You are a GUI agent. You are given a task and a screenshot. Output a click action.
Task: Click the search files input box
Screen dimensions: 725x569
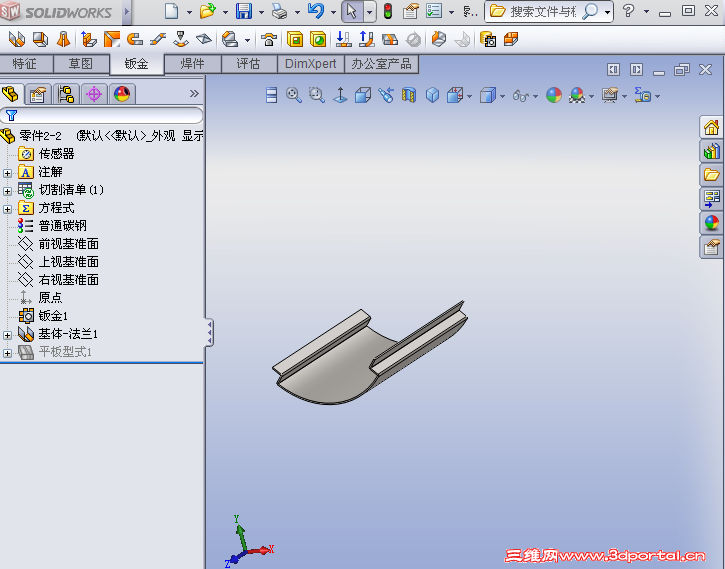543,12
